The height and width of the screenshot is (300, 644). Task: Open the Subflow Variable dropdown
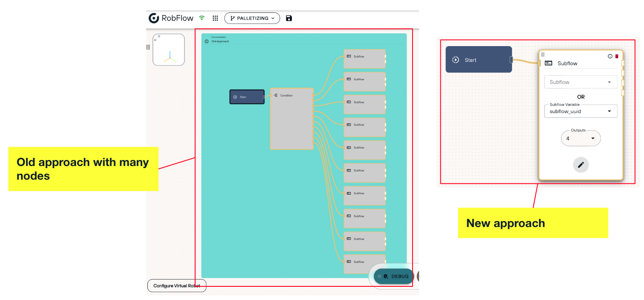pos(581,111)
